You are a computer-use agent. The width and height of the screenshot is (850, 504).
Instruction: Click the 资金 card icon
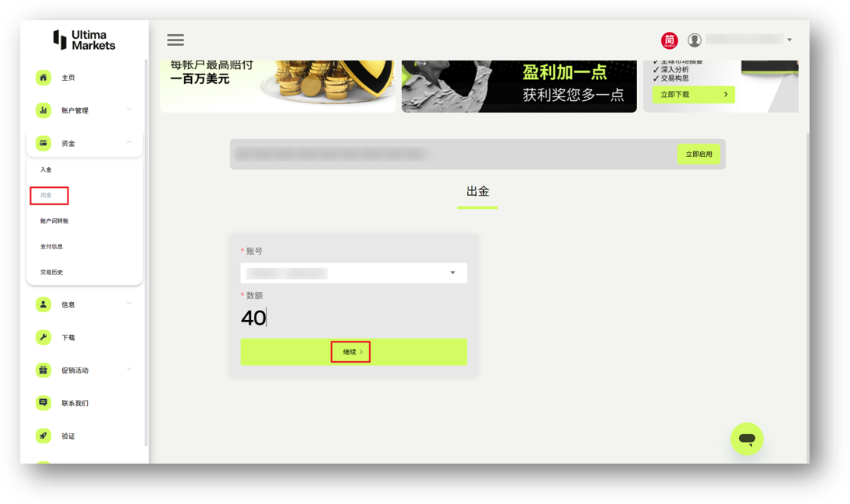point(44,143)
